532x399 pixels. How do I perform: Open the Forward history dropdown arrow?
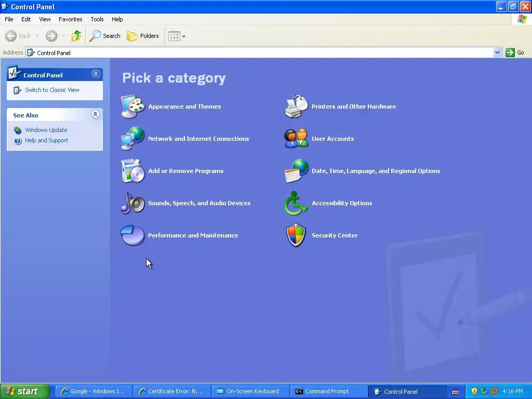coord(63,36)
